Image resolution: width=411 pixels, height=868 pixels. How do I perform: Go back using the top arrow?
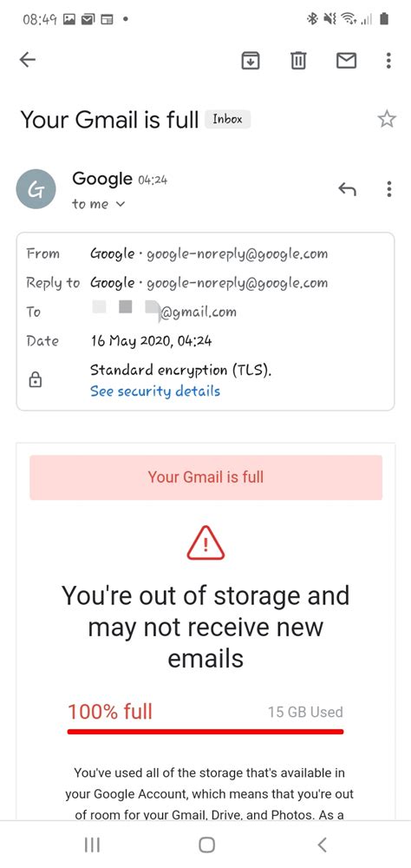(27, 60)
